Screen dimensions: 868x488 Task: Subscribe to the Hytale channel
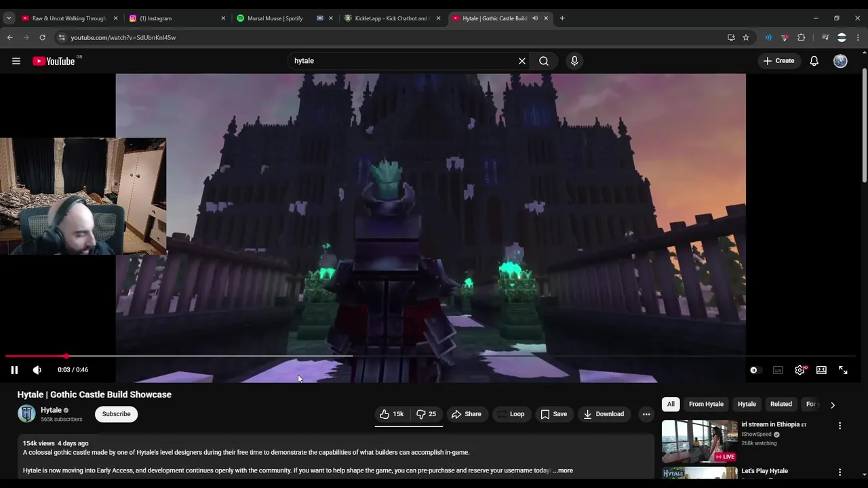coord(117,414)
